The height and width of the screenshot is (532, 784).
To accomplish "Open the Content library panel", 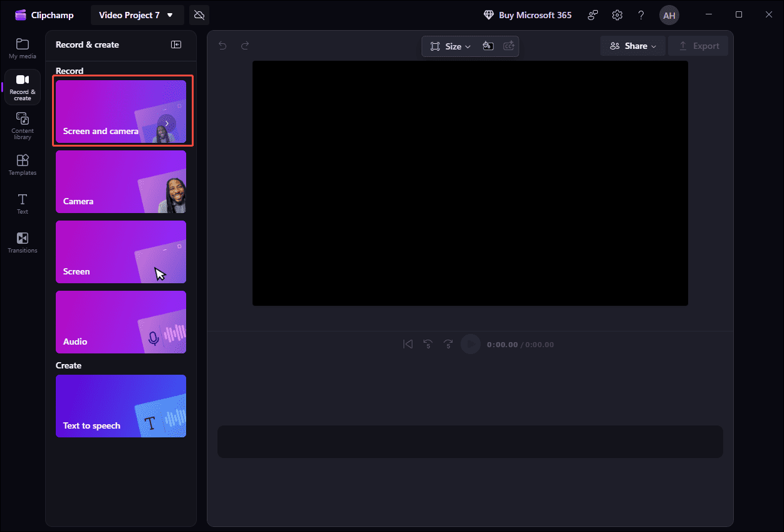I will (22, 126).
